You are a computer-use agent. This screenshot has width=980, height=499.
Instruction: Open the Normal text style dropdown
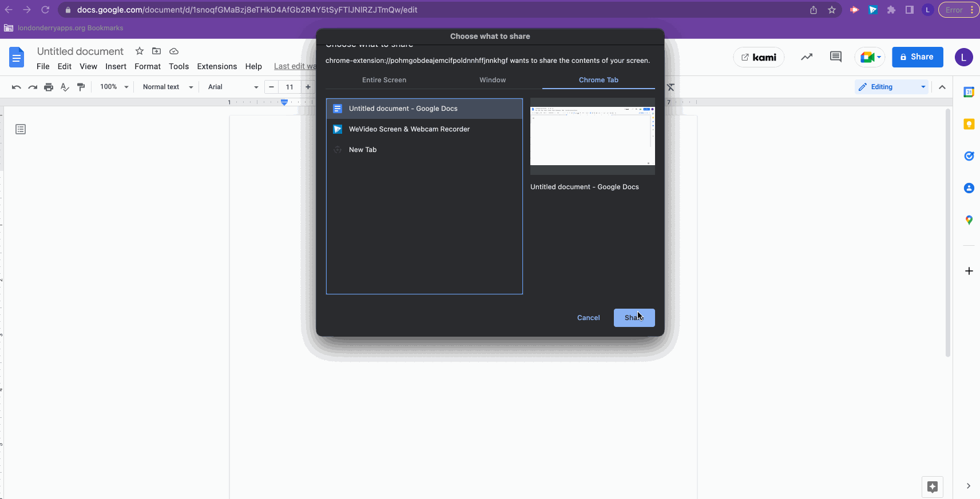(168, 87)
